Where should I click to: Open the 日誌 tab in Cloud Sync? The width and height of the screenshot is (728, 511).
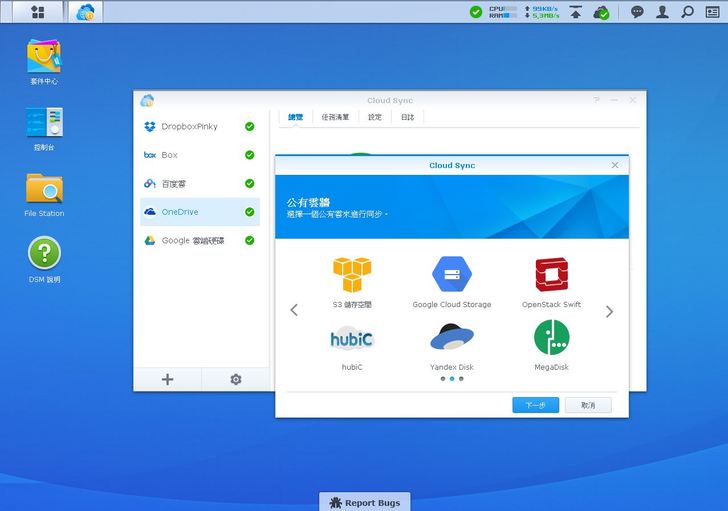click(407, 117)
